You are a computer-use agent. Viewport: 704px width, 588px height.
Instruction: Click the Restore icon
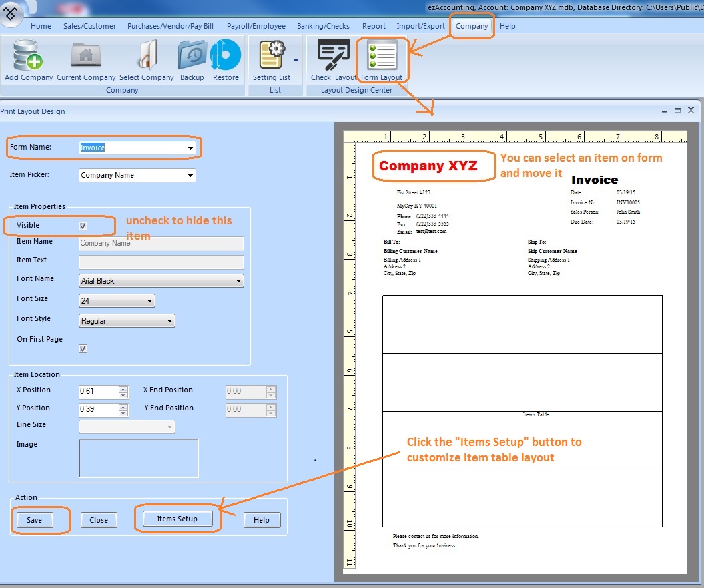[226, 57]
